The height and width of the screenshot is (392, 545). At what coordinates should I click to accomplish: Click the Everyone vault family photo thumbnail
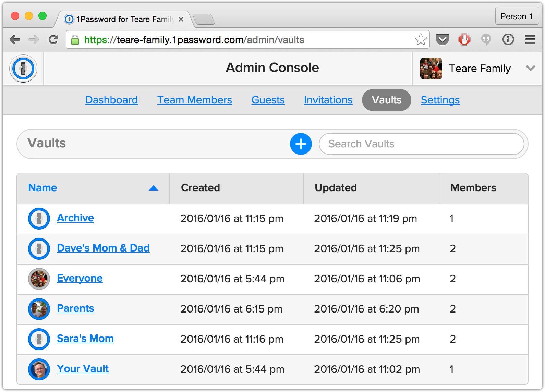[39, 279]
